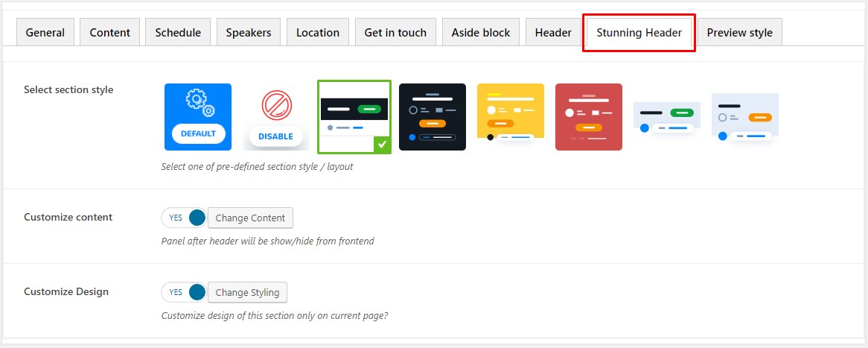Pick the yellow header style

point(511,117)
